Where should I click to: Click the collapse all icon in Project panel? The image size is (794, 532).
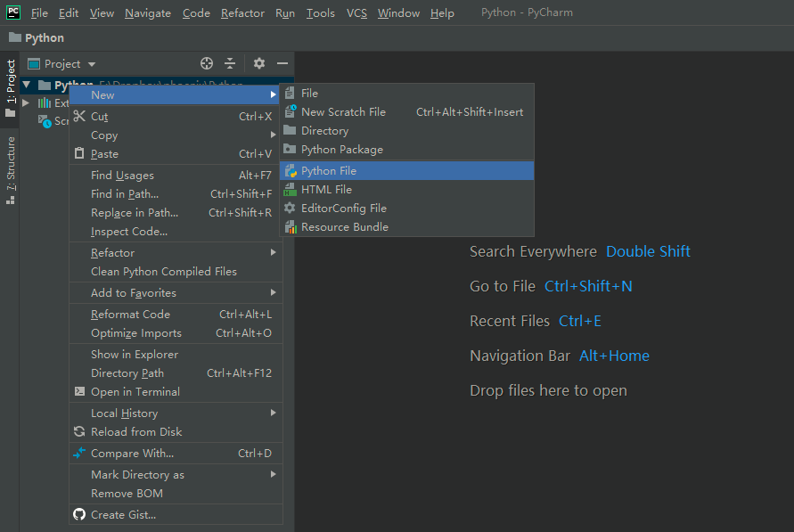pos(230,63)
